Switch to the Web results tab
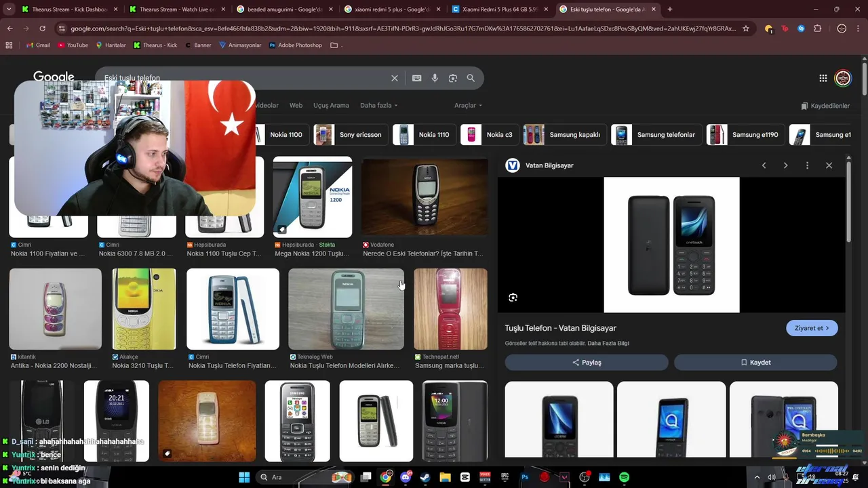Viewport: 868px width, 488px height. pyautogui.click(x=296, y=106)
